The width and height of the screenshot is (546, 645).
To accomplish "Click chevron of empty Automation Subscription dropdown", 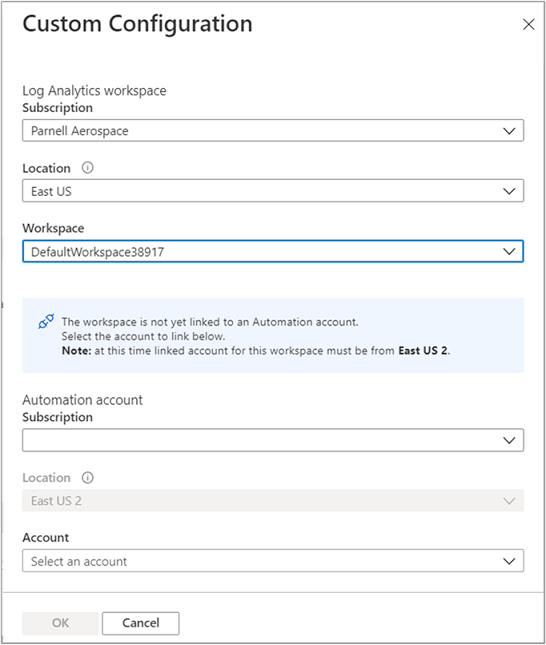I will [x=509, y=440].
